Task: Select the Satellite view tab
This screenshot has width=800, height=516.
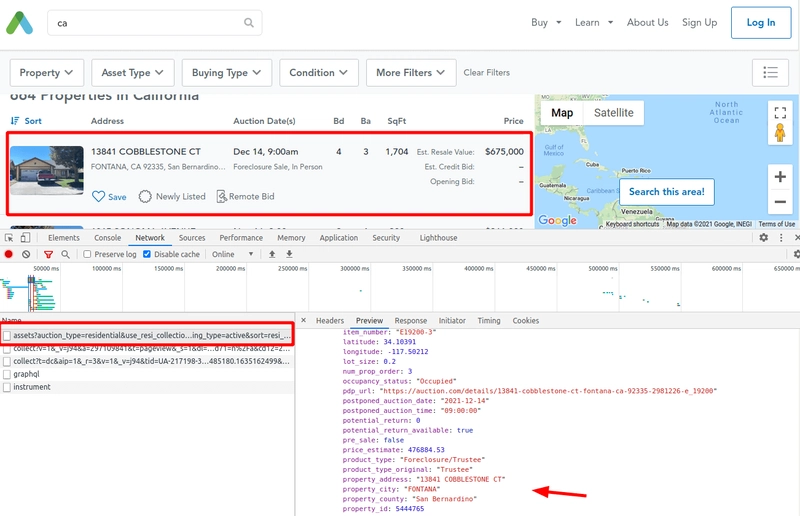Action: point(614,113)
